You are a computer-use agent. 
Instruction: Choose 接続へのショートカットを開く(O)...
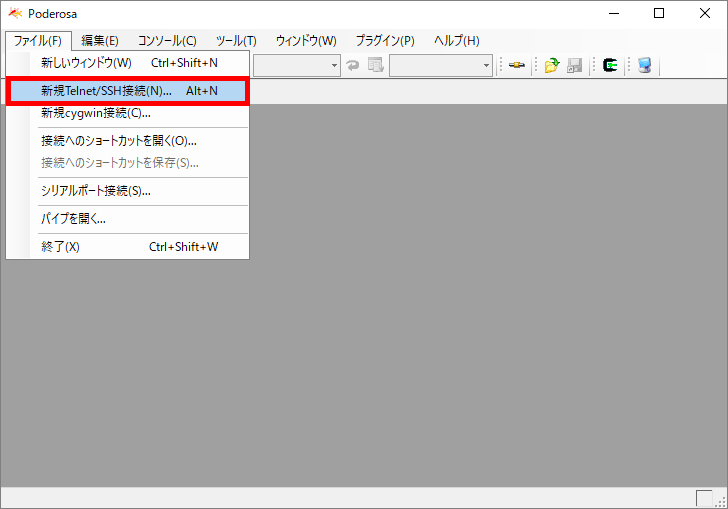128,141
